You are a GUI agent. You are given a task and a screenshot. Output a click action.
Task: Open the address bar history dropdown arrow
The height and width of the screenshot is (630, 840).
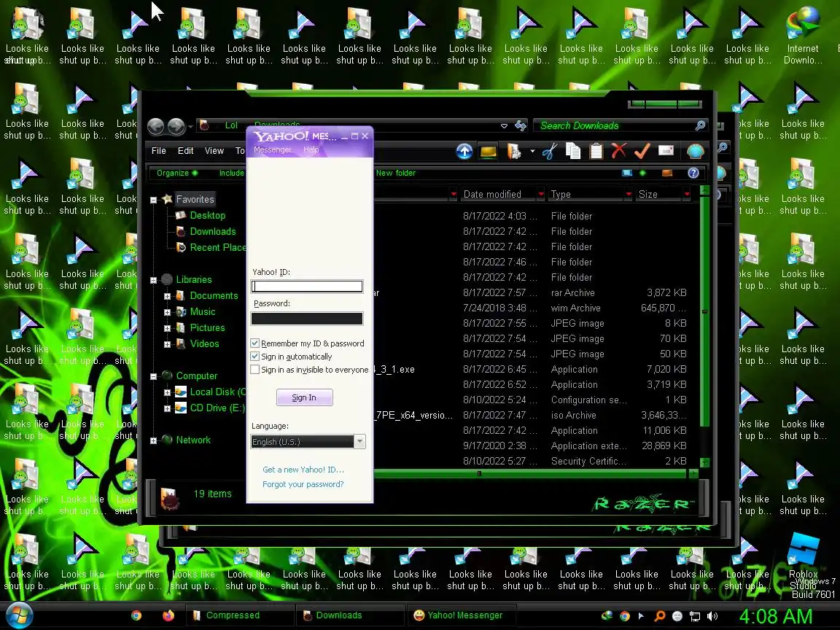coord(504,126)
